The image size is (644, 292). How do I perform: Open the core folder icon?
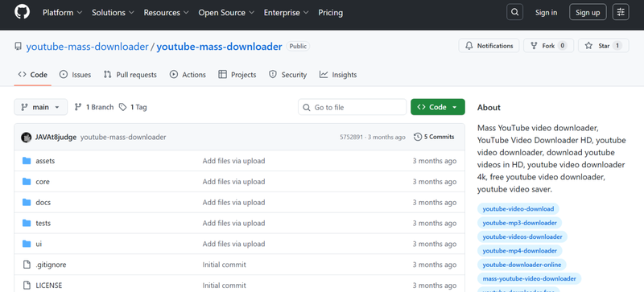[27, 182]
